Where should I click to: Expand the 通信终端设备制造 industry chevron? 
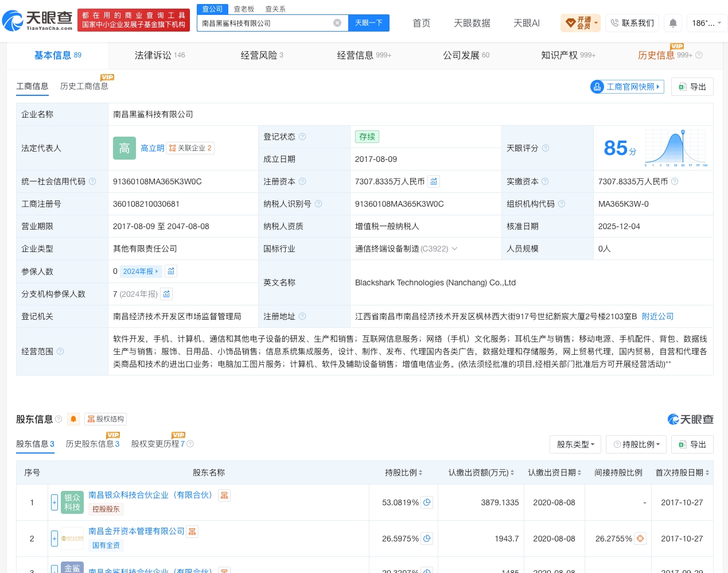pos(454,249)
